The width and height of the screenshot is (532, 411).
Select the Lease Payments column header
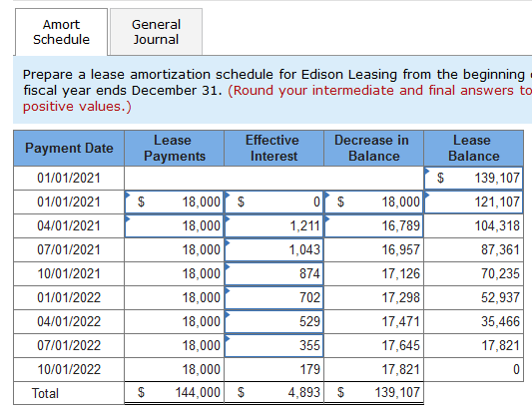(174, 149)
